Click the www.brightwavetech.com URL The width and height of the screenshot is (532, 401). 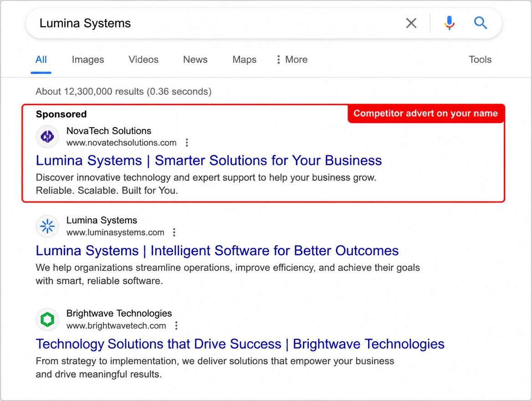117,326
